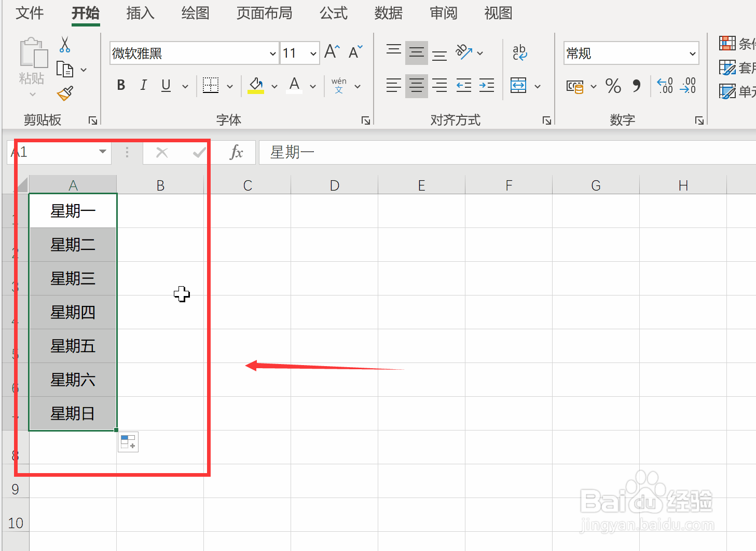Expand font color dropdown arrow
The width and height of the screenshot is (756, 551).
coord(313,86)
